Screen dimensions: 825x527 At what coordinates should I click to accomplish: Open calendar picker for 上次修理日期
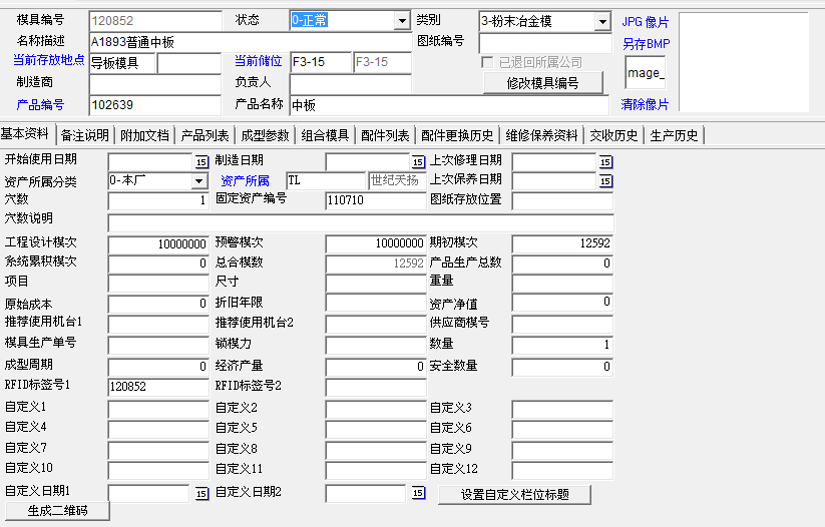coord(605,162)
